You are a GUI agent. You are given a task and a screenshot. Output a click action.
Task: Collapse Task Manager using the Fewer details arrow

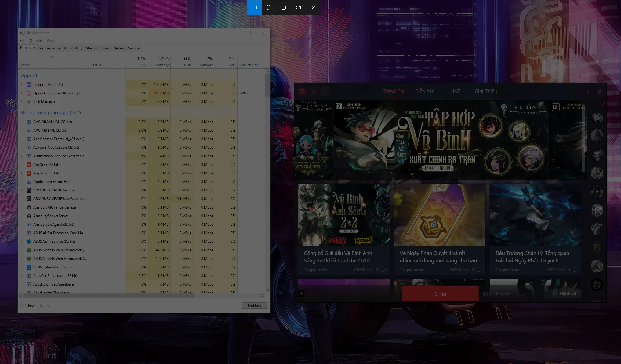(23, 306)
